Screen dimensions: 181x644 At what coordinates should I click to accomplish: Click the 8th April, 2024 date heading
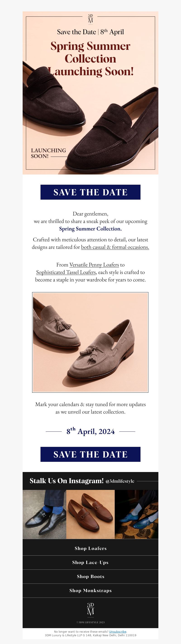(x=90, y=431)
